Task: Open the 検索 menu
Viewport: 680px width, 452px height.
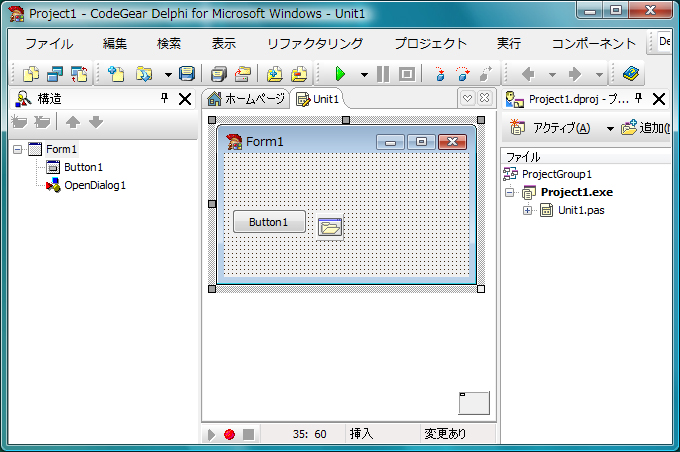Action: tap(169, 43)
